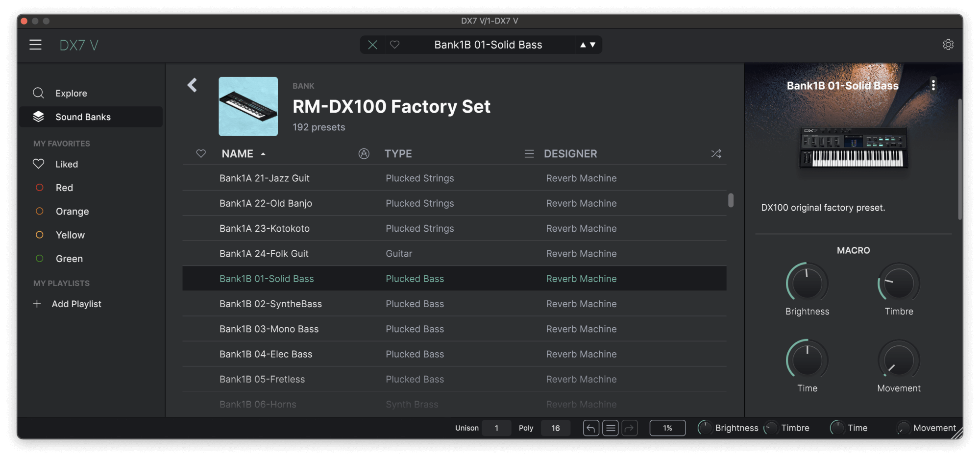
Task: Toggle the heart favorite column header
Action: pyautogui.click(x=200, y=153)
